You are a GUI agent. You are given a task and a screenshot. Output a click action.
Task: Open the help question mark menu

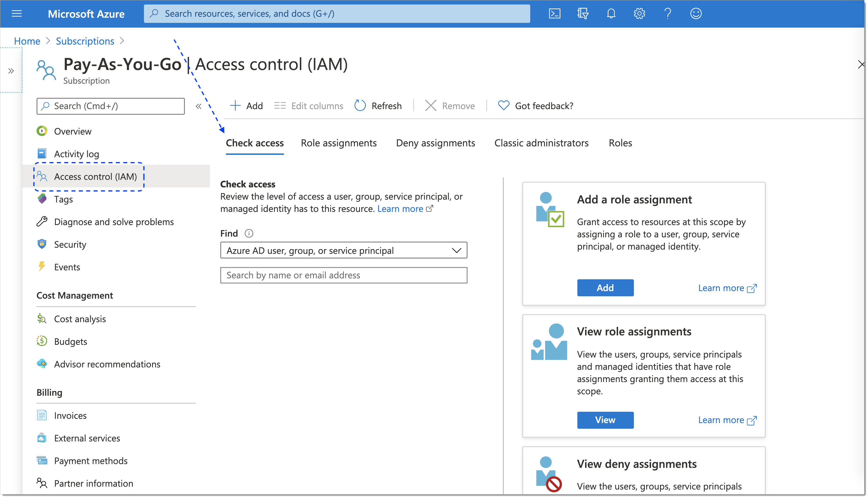coord(667,14)
